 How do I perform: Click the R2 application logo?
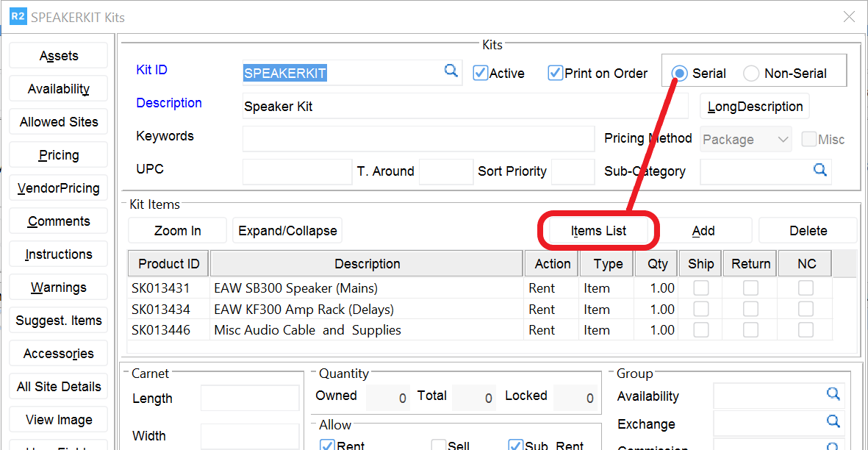click(x=18, y=15)
